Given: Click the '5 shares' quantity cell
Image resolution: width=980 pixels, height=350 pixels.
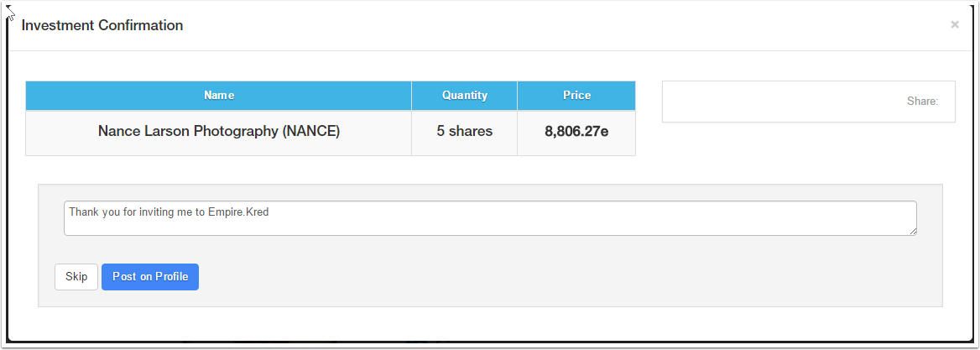Looking at the screenshot, I should (x=465, y=132).
